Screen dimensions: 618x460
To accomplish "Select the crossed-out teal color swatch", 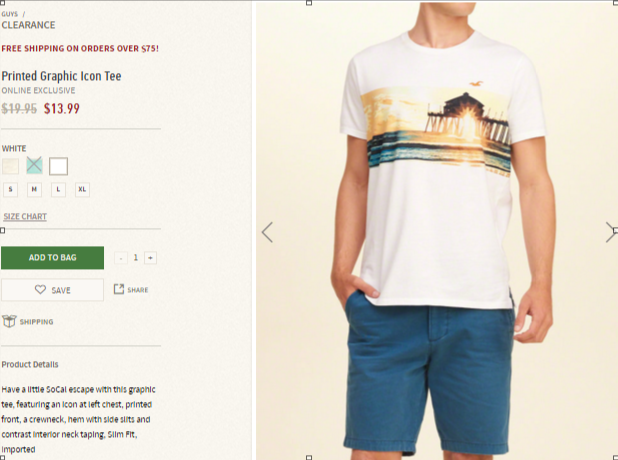I will (34, 165).
